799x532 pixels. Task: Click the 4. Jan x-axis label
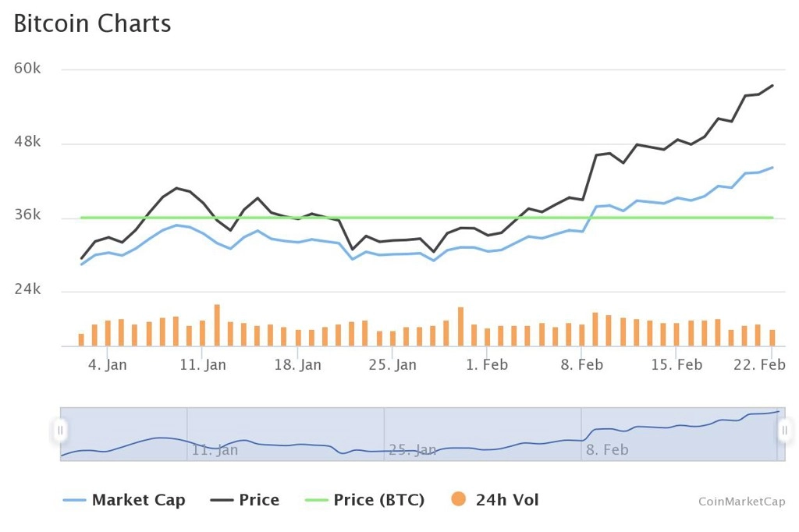[x=108, y=364]
